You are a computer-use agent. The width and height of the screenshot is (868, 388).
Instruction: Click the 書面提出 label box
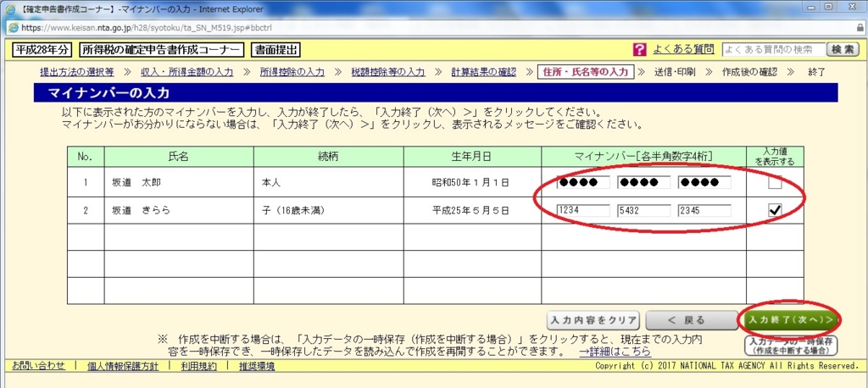coord(275,50)
